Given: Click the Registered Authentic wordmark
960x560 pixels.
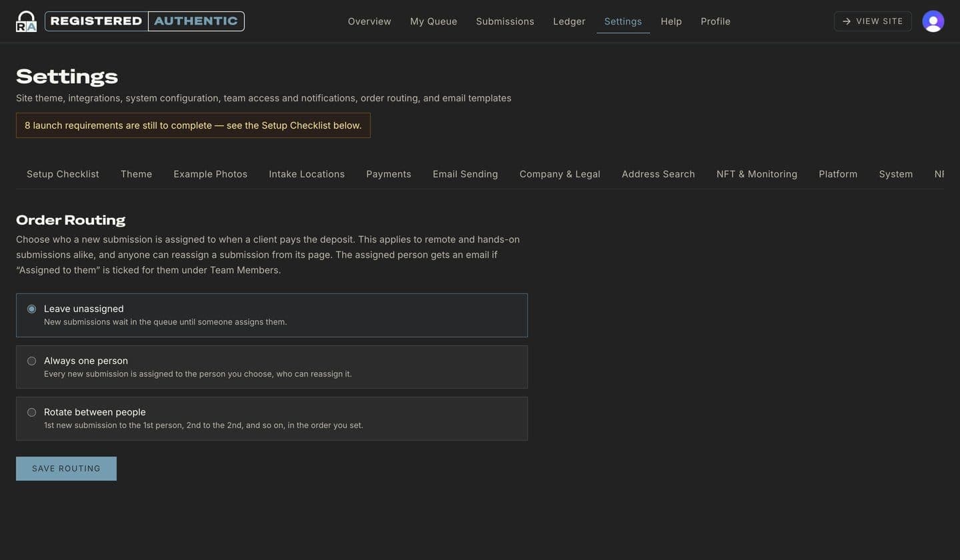Looking at the screenshot, I should click(145, 21).
